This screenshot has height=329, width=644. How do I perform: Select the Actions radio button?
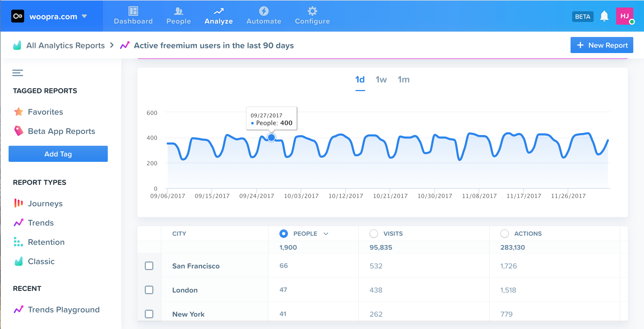(504, 234)
